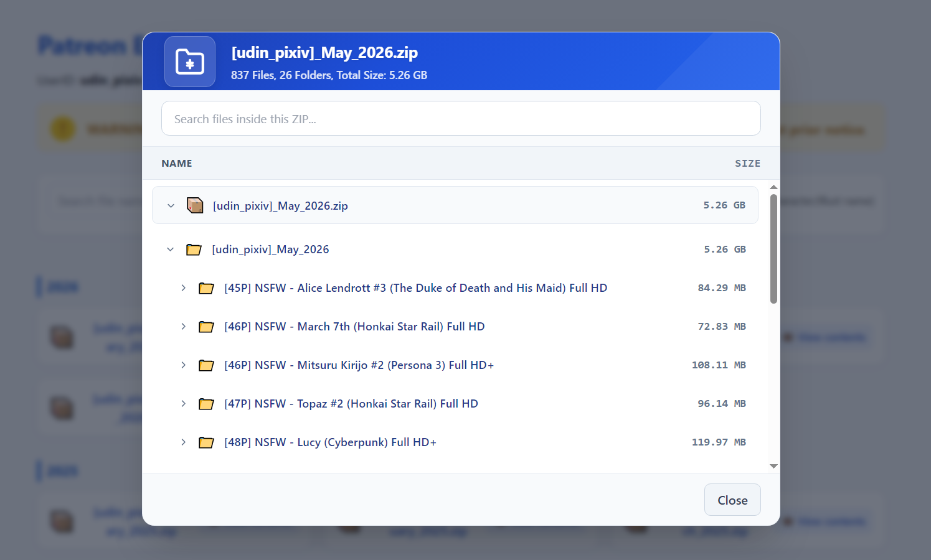Click the '108.11 MB' size value
931x560 pixels.
click(x=719, y=365)
